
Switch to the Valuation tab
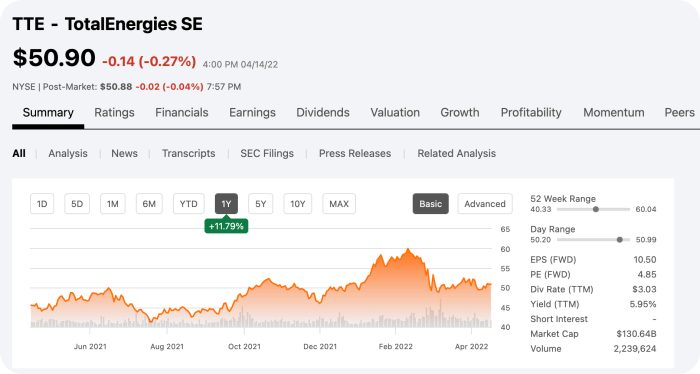pos(395,112)
